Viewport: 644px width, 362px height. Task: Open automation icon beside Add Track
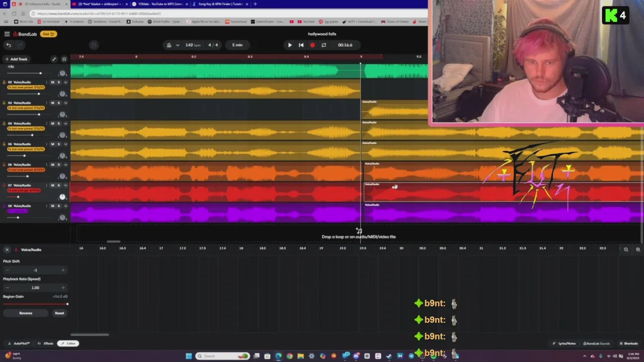click(54, 59)
